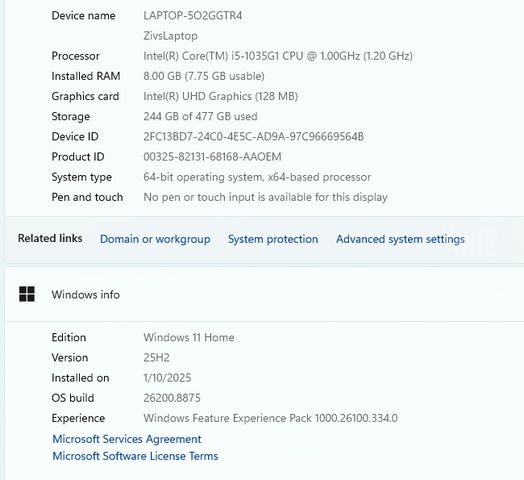524x480 pixels.
Task: Click the device name LAPTOP-5O2GGTR4 text
Action: pos(193,16)
